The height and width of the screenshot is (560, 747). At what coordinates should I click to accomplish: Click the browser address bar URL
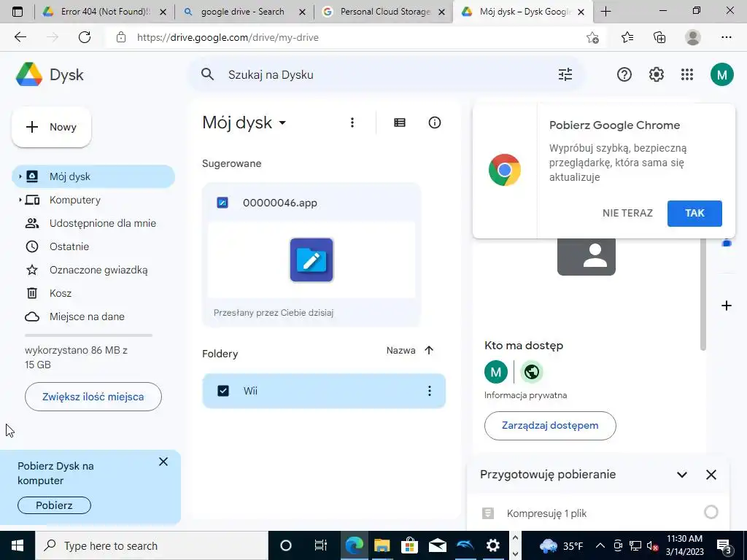tap(228, 37)
